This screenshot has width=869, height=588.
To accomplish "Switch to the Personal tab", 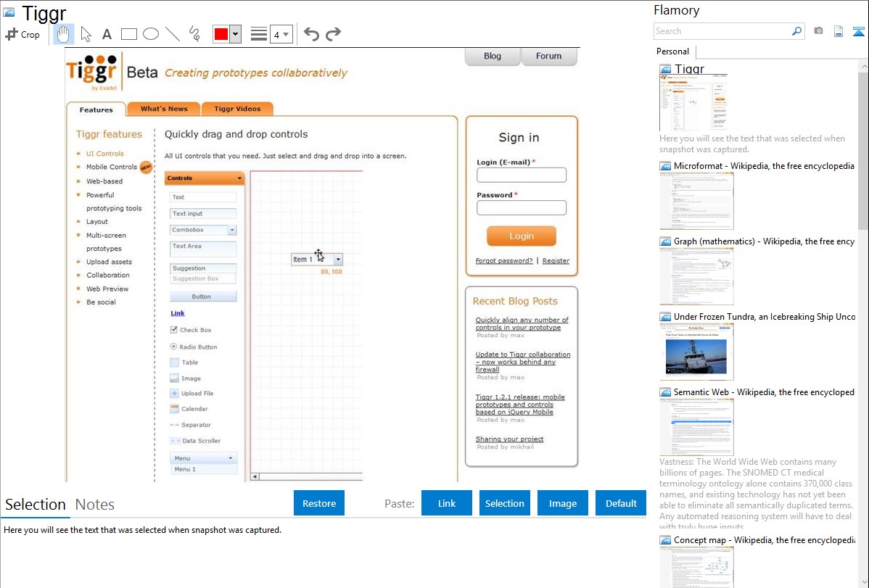I will point(673,51).
